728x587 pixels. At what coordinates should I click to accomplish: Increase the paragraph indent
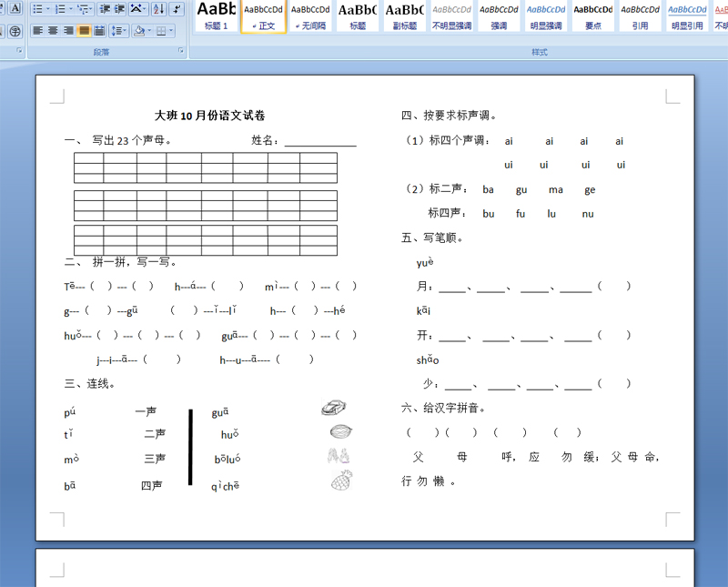click(120, 9)
